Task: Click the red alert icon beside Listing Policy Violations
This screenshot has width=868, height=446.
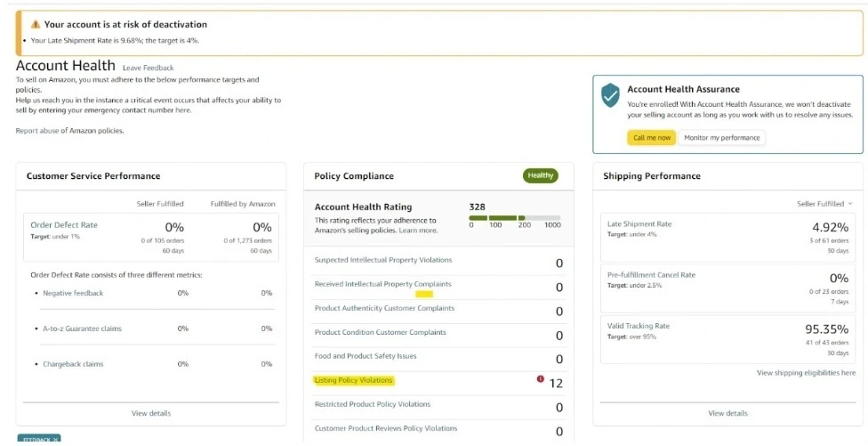Action: click(x=541, y=379)
